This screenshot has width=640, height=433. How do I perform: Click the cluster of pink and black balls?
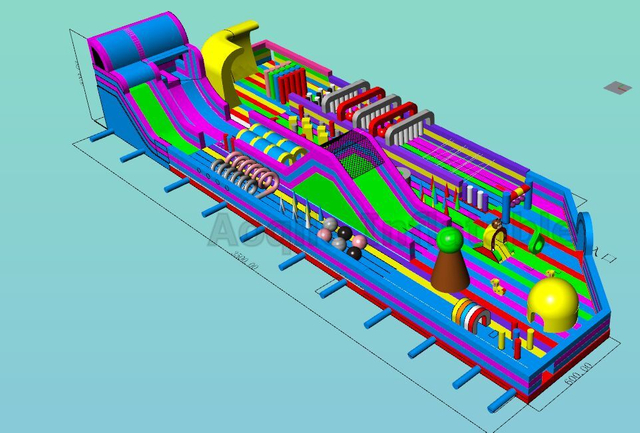pyautogui.click(x=341, y=237)
